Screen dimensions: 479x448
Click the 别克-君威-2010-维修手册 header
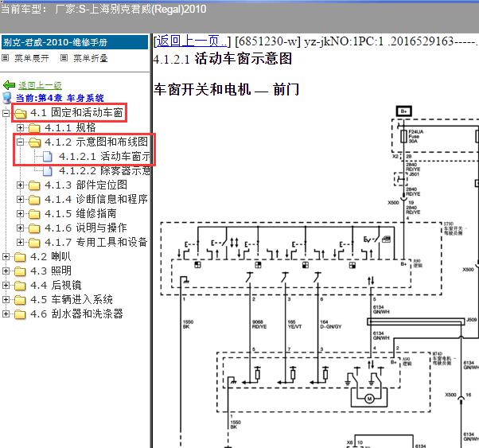pyautogui.click(x=75, y=42)
